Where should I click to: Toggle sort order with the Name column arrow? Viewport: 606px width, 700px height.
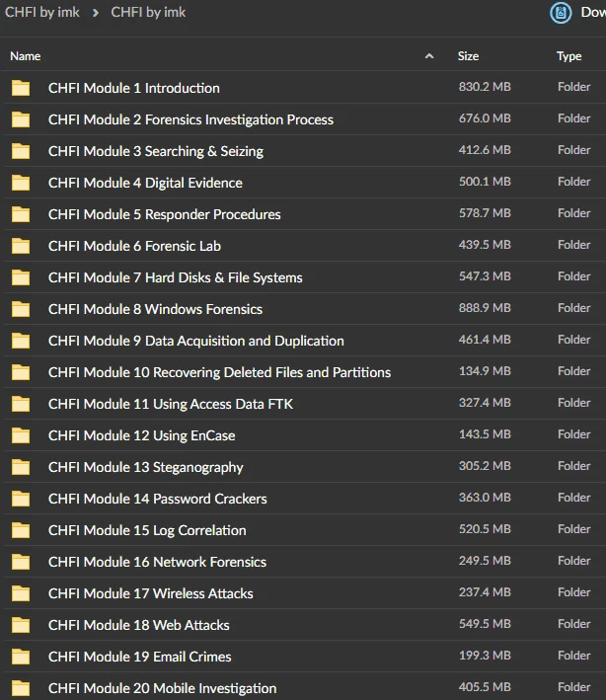coord(429,56)
